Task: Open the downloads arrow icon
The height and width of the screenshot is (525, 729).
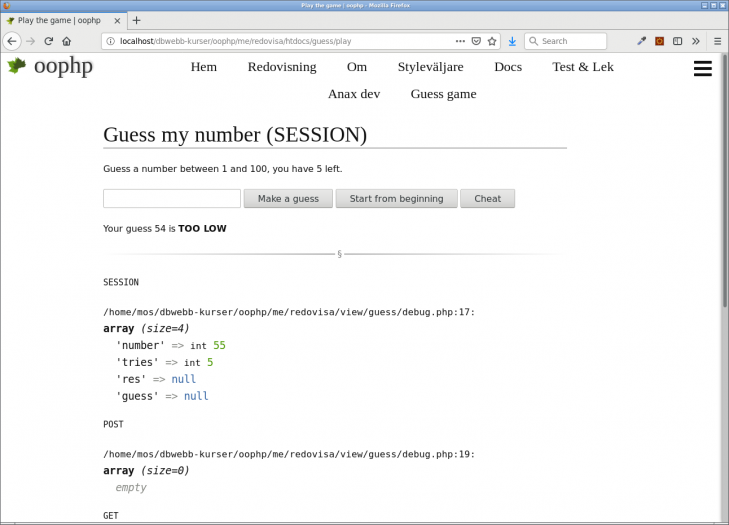Action: point(512,41)
